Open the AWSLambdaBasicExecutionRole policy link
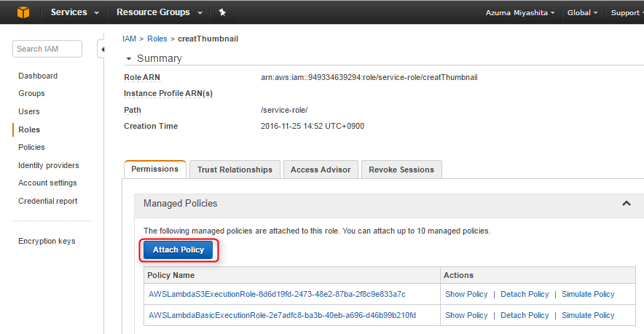 [282, 315]
